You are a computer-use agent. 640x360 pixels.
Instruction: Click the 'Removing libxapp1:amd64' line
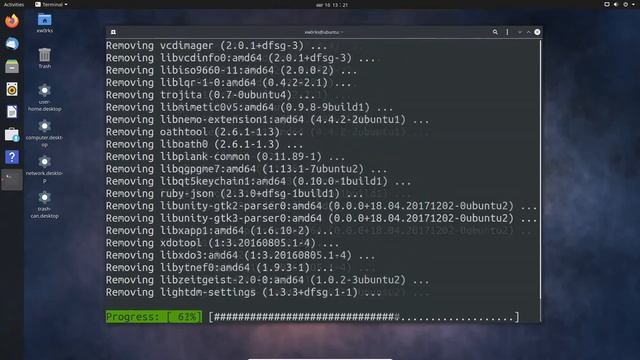[220, 231]
